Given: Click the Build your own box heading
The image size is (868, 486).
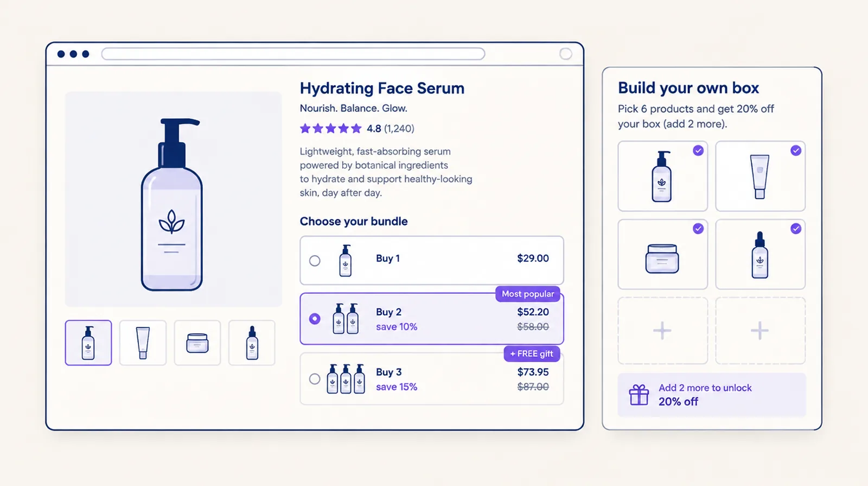Looking at the screenshot, I should click(688, 88).
